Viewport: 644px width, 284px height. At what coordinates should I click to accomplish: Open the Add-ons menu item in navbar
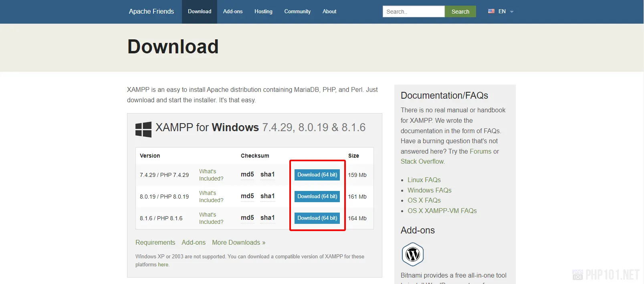click(232, 12)
